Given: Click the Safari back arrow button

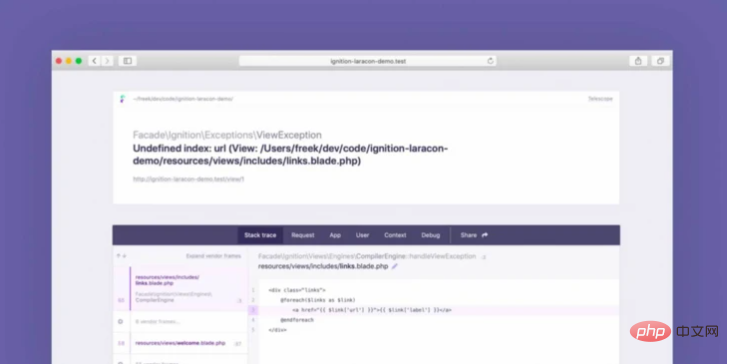Looking at the screenshot, I should tap(95, 61).
